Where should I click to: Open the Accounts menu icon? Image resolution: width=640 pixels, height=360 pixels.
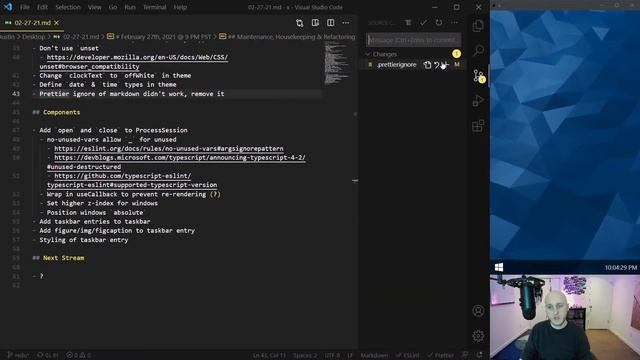(x=478, y=311)
